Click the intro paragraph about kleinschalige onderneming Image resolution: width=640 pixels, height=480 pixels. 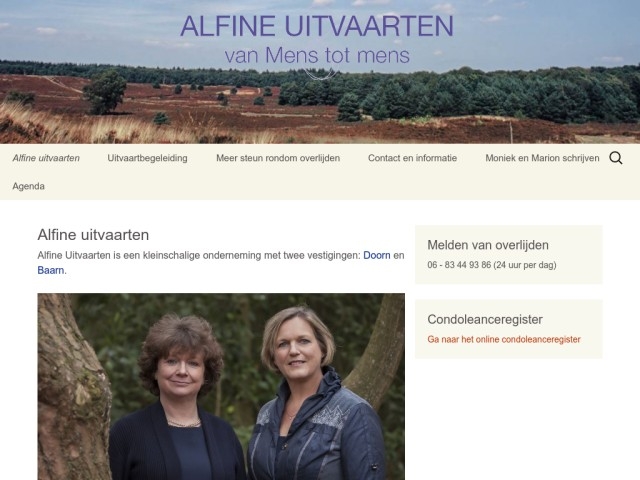(x=221, y=263)
